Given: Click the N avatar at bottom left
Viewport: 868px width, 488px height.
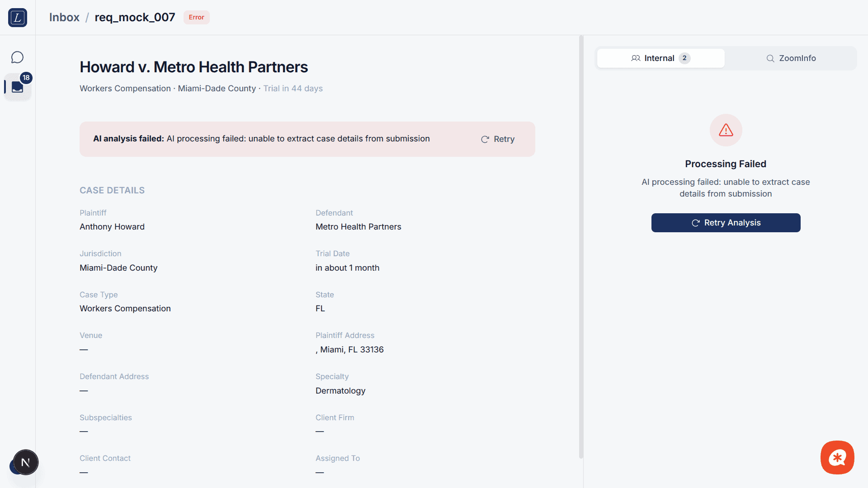Looking at the screenshot, I should click(25, 462).
